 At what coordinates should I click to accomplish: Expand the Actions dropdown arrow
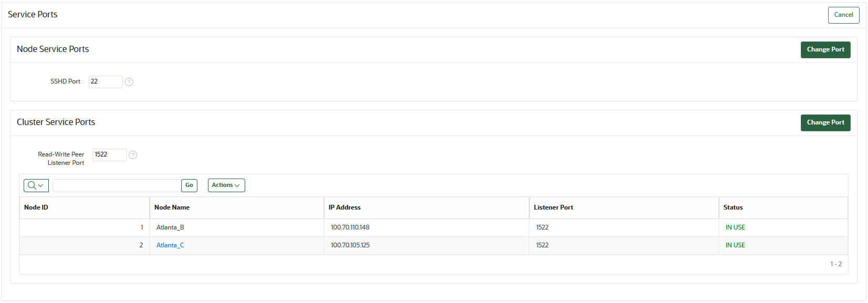click(x=237, y=185)
